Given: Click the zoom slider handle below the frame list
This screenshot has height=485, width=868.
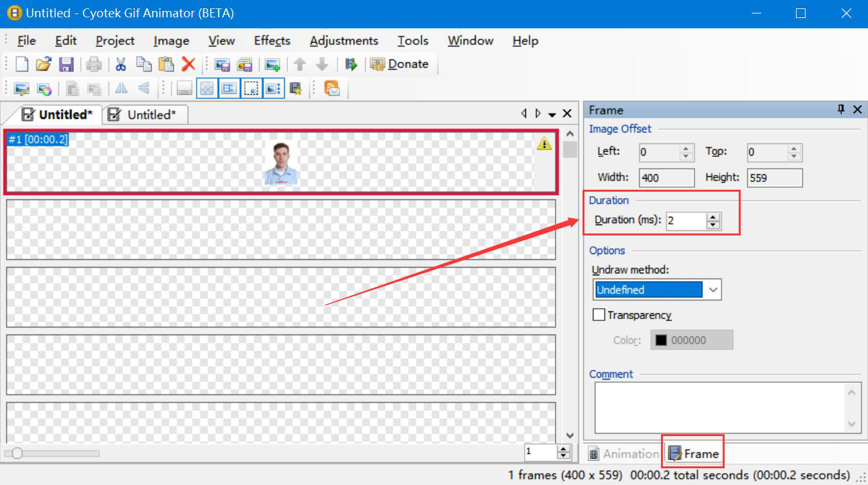Looking at the screenshot, I should (x=17, y=453).
